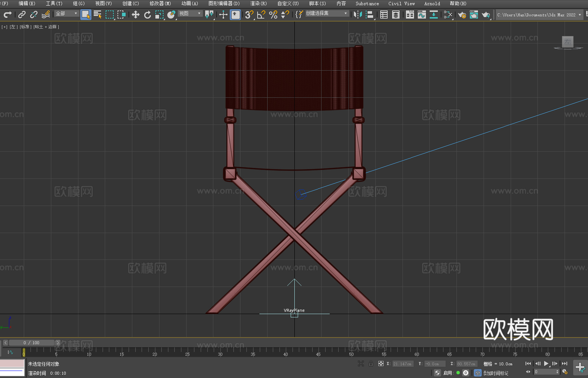Click the Render Production teapot icon
This screenshot has width=588, height=378.
coord(486,14)
